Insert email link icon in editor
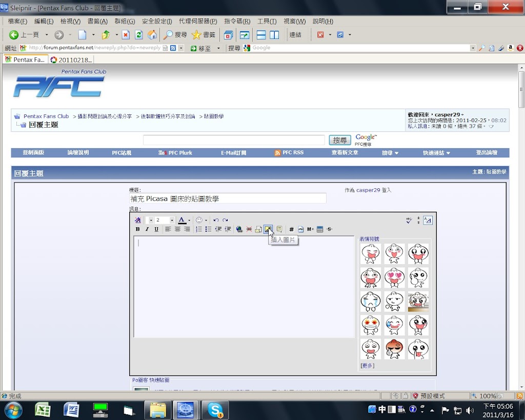This screenshot has width=525, height=420. pos(258,229)
